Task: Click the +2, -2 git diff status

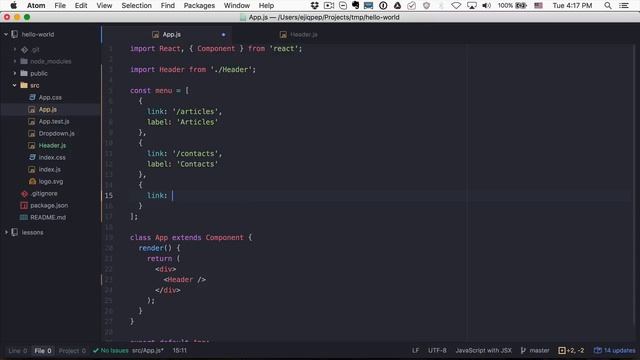Action: coord(571,351)
